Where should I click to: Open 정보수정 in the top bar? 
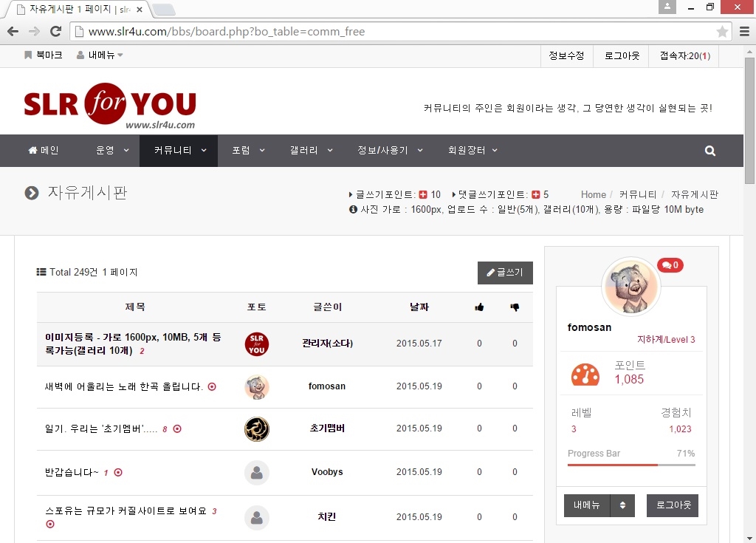click(x=566, y=56)
